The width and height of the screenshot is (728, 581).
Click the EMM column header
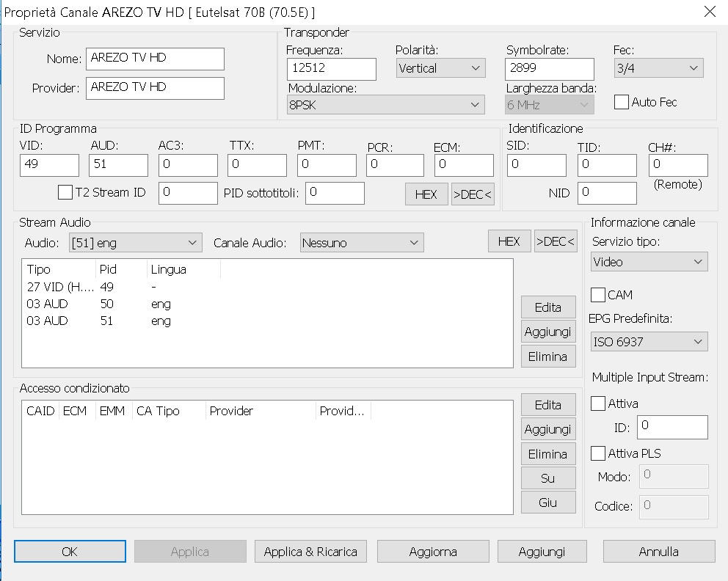(114, 411)
